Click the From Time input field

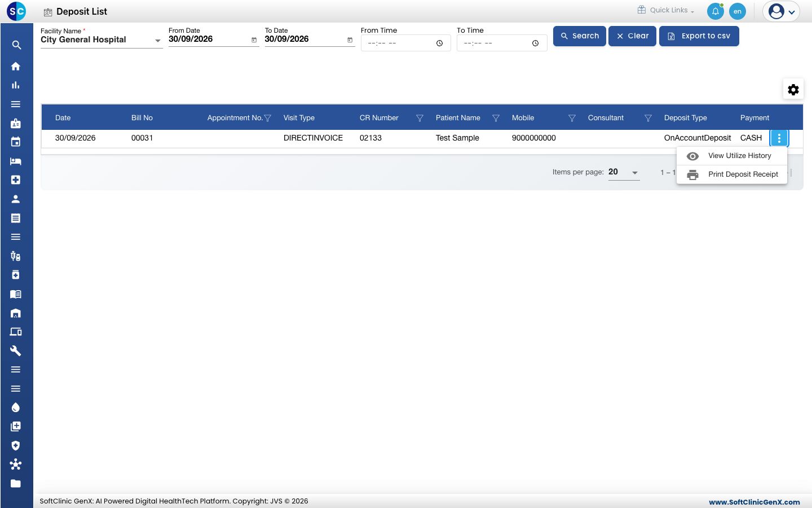(x=405, y=43)
